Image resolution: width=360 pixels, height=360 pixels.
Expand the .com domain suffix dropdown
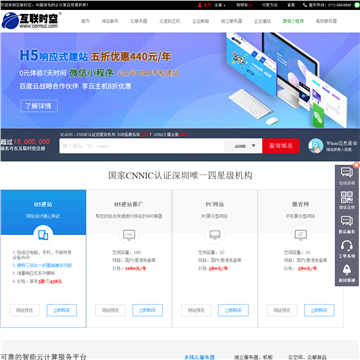point(243,146)
